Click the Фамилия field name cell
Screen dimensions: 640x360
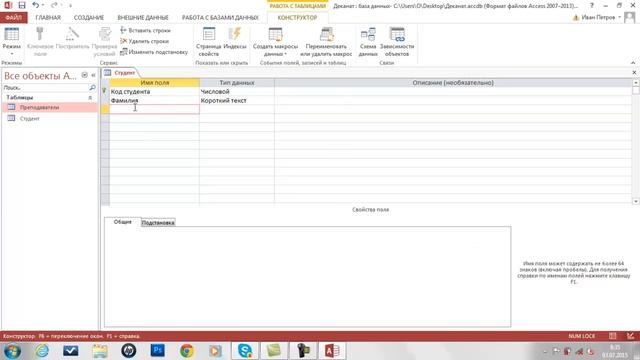[x=154, y=100]
